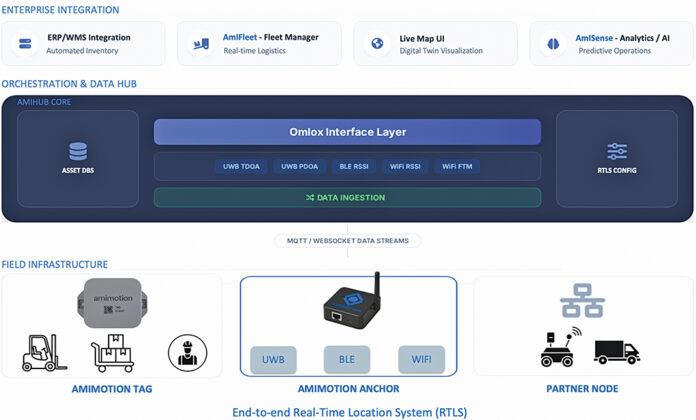Click the BLE button on the anchor
The height and width of the screenshot is (420, 696).
pos(347,359)
